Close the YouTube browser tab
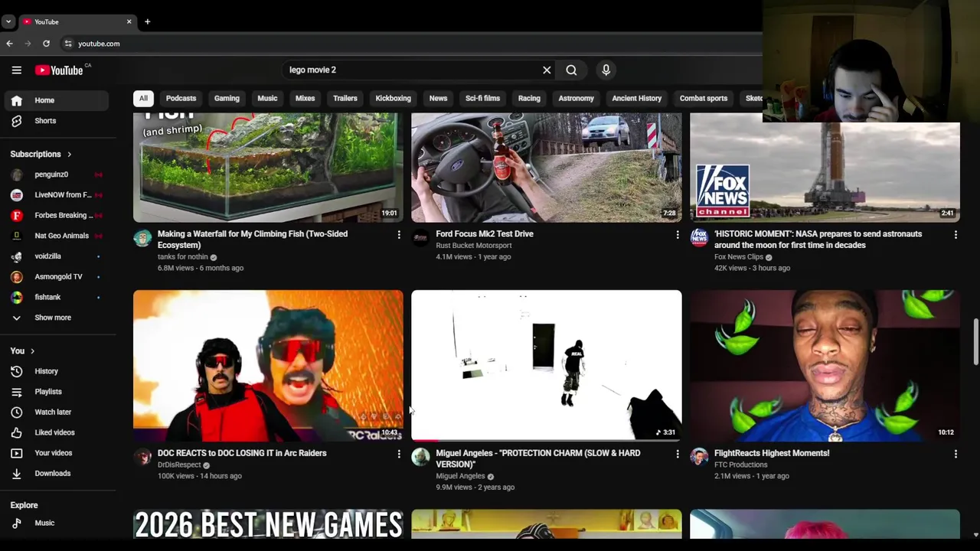980x551 pixels. tap(129, 21)
